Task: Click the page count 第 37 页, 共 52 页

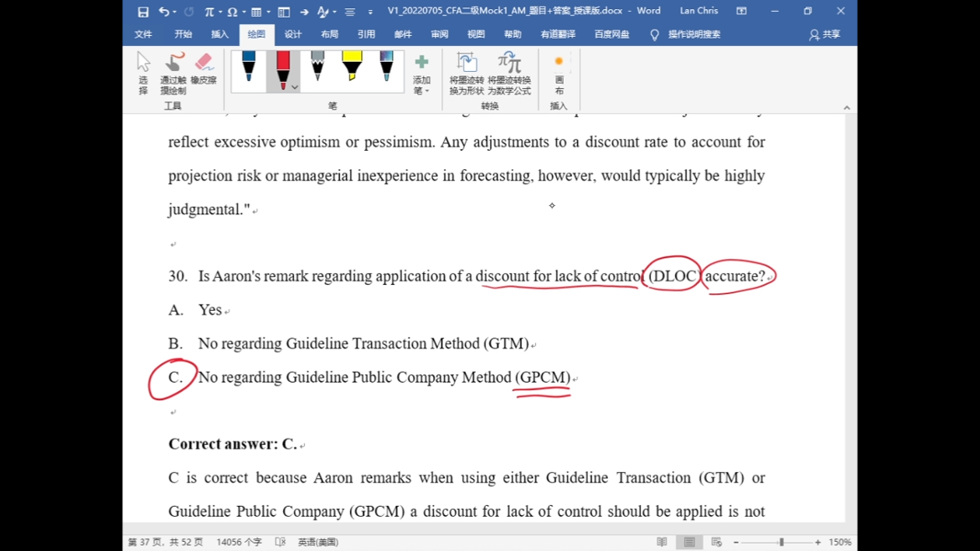Action: coord(166,543)
